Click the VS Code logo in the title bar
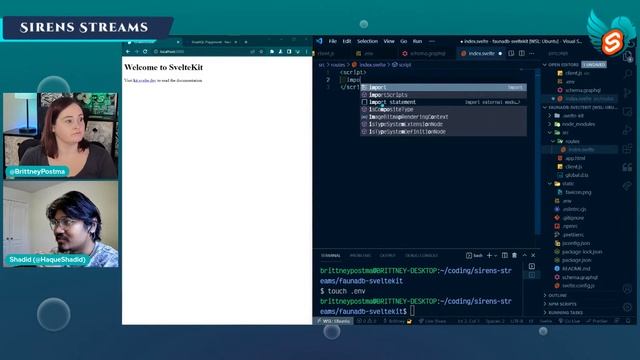The width and height of the screenshot is (640, 360). 319,41
